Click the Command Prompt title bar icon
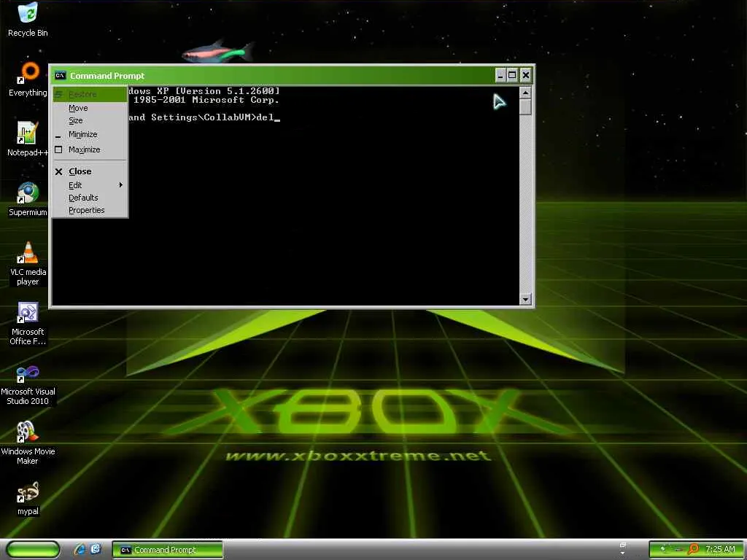This screenshot has width=747, height=560. [x=60, y=75]
